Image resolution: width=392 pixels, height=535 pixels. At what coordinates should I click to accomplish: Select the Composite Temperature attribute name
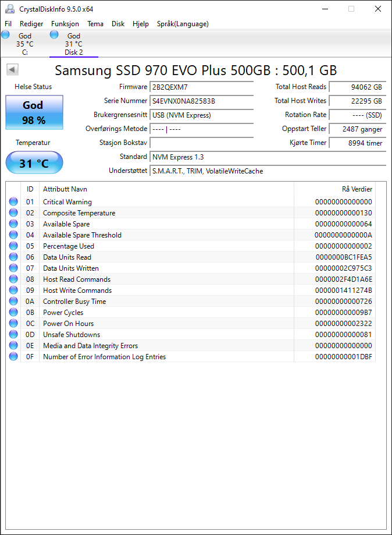[x=79, y=213]
